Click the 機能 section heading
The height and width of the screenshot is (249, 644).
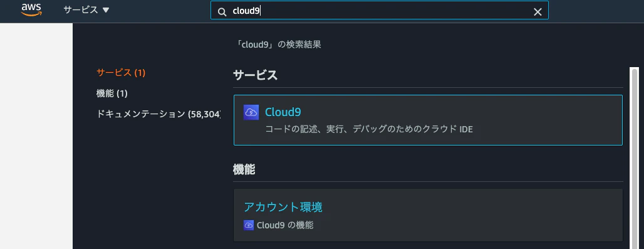[244, 169]
